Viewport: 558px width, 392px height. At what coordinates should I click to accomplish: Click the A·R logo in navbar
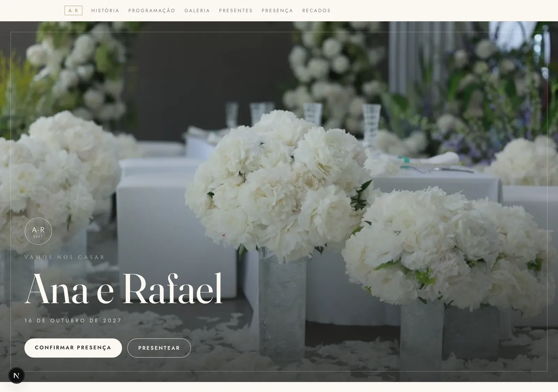pyautogui.click(x=74, y=10)
